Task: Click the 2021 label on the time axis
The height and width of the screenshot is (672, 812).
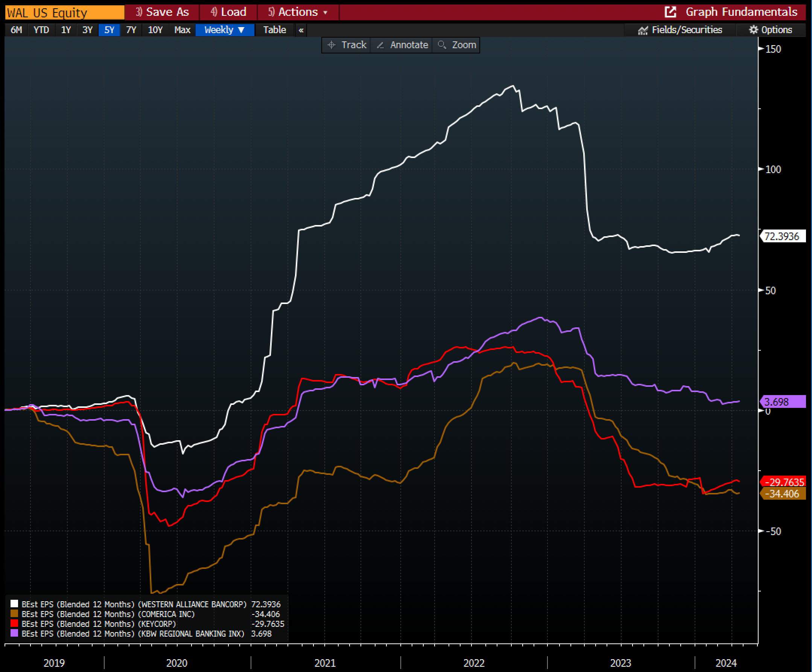Action: tap(325, 663)
